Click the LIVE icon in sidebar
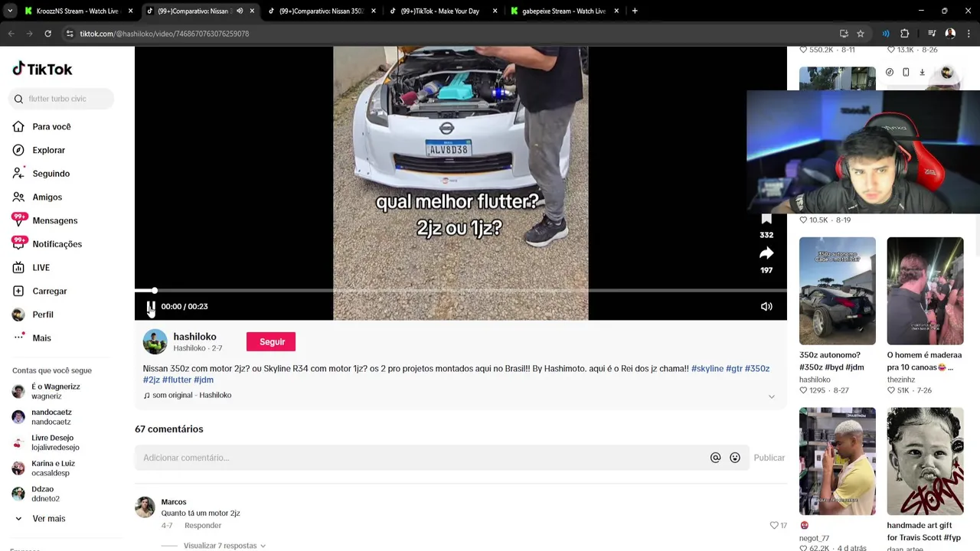 18,268
